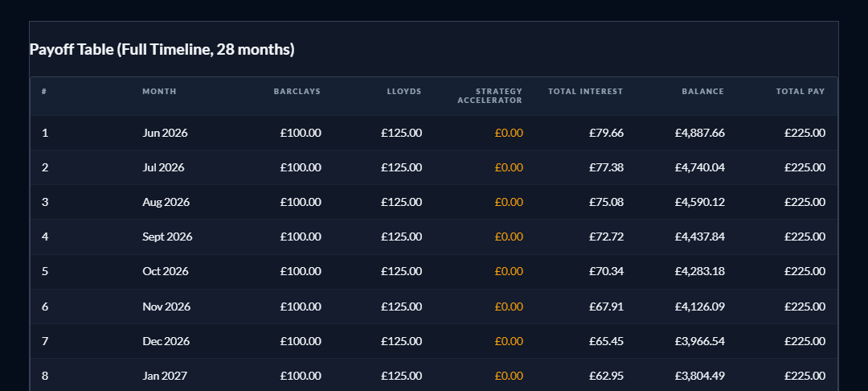This screenshot has height=391, width=868.
Task: Select the Sept 2026 month cell
Action: 167,237
